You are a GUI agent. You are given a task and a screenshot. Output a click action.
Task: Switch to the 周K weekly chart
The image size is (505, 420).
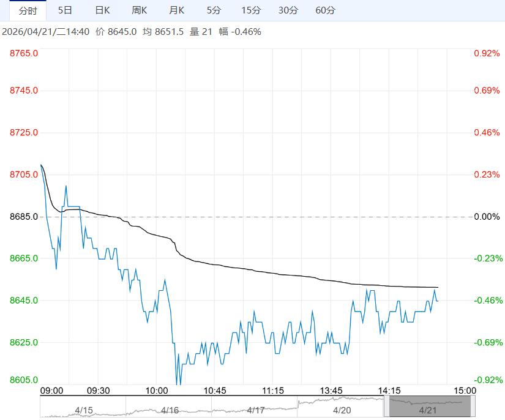140,10
